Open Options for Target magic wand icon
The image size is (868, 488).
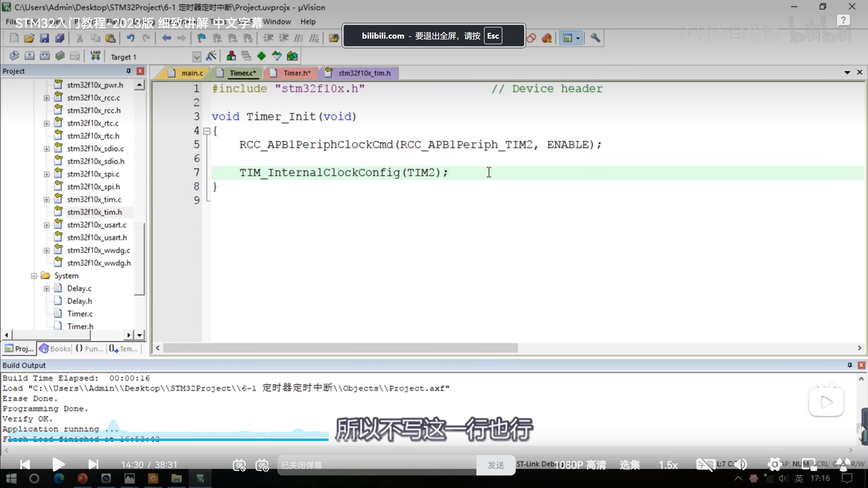coord(211,56)
